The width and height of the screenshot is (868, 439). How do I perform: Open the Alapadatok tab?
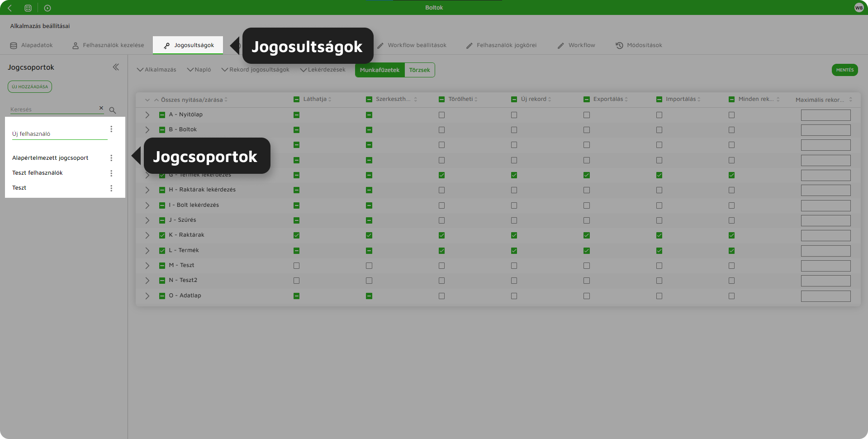pyautogui.click(x=31, y=45)
